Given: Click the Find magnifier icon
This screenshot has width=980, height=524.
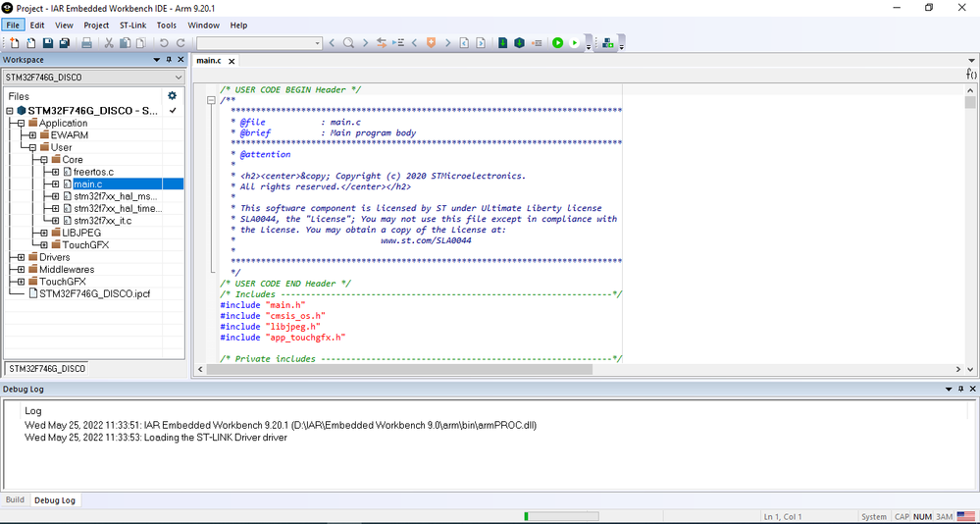Looking at the screenshot, I should point(348,42).
